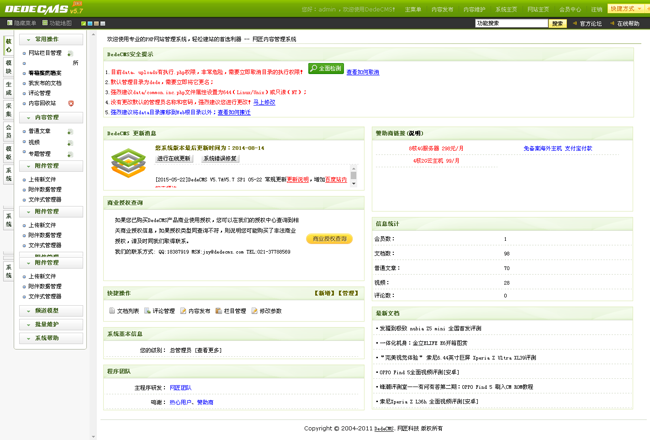The image size is (650, 440).
Task: Select the 核心 vertical sidebar tab
Action: (8, 46)
